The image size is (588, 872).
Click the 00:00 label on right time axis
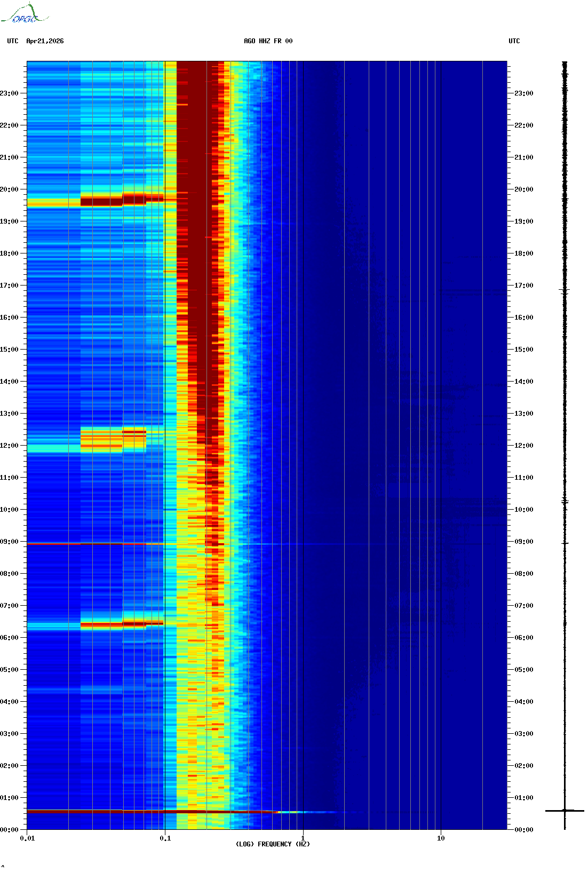tap(523, 830)
